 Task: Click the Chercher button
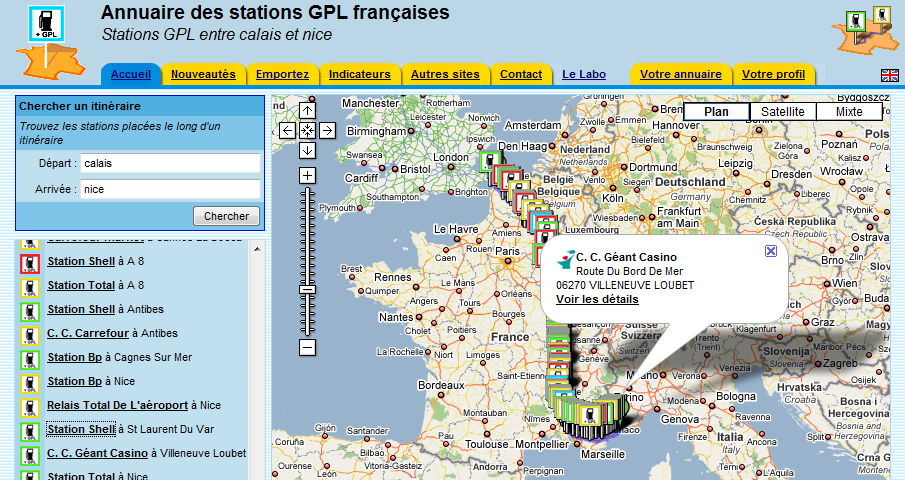click(x=226, y=216)
